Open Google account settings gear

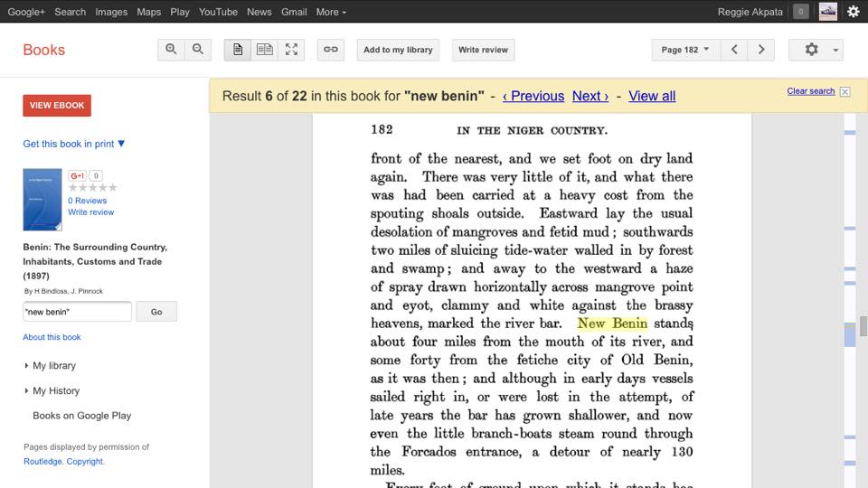(853, 12)
